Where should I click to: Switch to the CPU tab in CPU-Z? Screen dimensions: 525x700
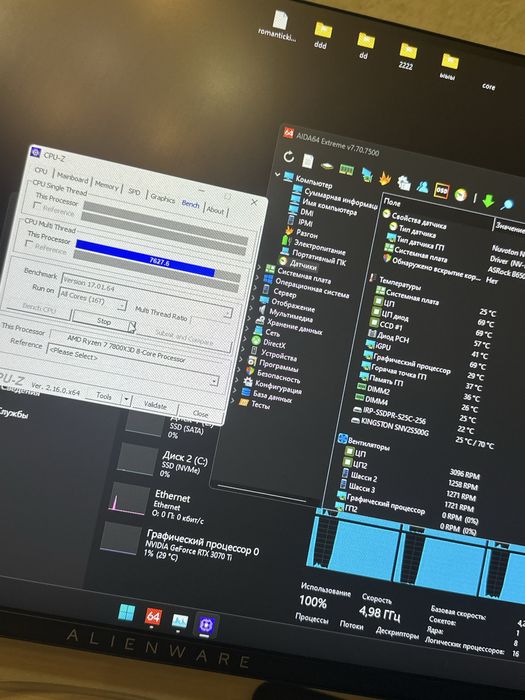tap(41, 171)
